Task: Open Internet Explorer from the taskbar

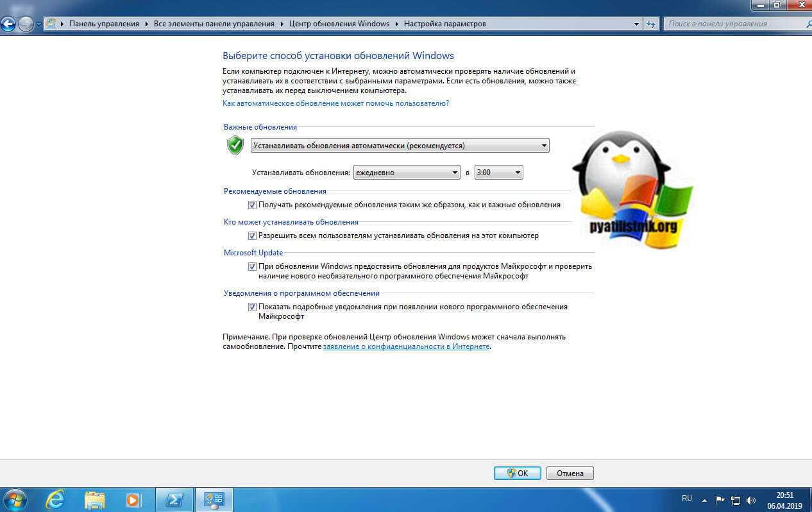Action: (x=56, y=499)
